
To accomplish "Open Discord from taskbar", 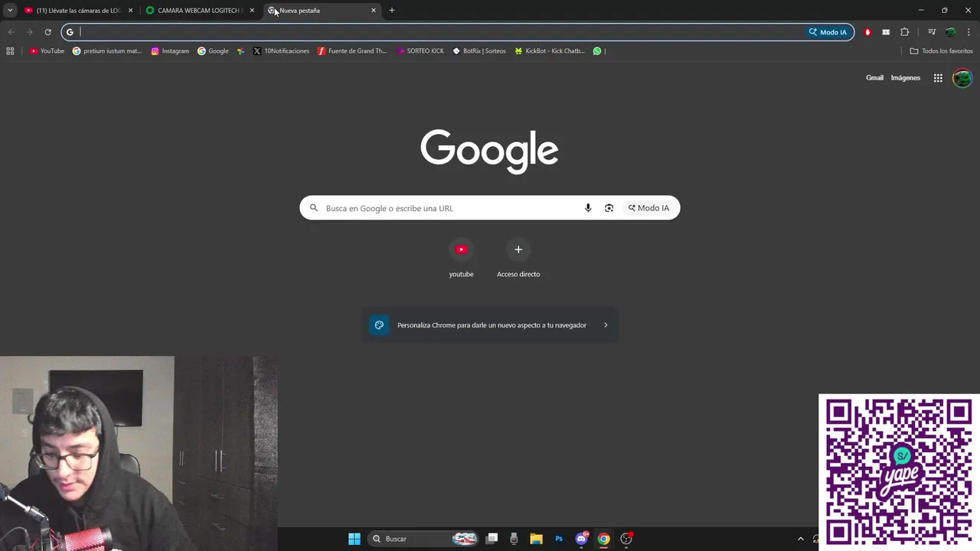I will 581,539.
